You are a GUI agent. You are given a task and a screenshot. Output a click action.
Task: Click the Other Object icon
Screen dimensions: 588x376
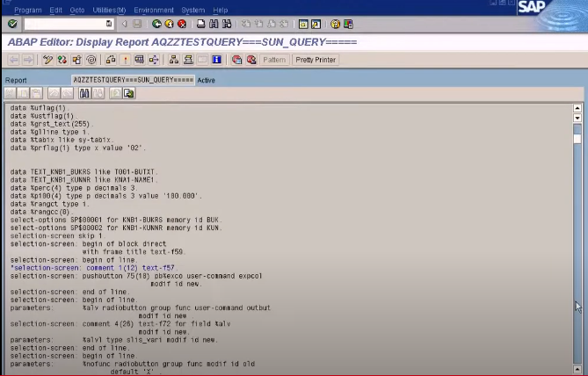point(76,60)
